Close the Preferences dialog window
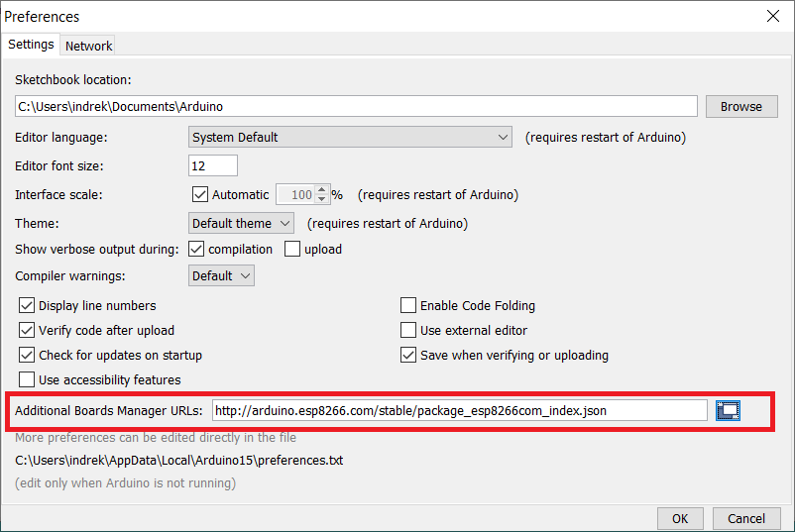The image size is (795, 532). [x=772, y=16]
